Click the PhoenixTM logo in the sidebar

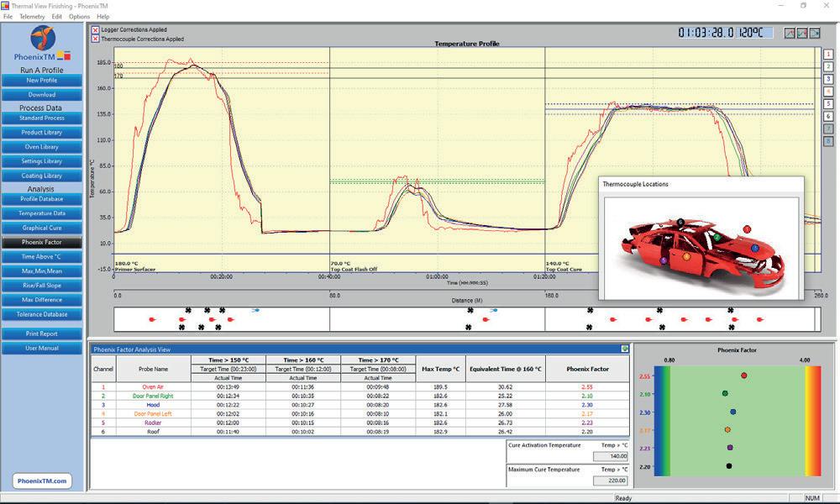[x=42, y=43]
